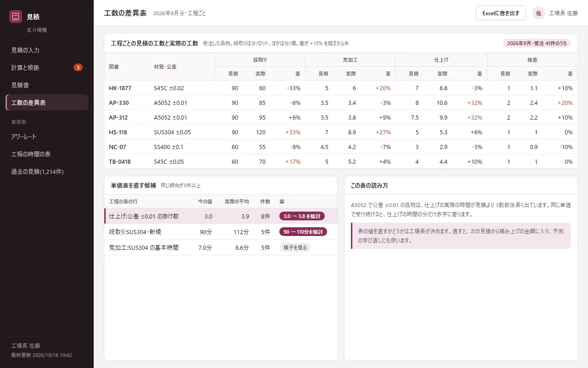Select the AP-312 drawing number
The image size is (588, 368).
pos(119,118)
